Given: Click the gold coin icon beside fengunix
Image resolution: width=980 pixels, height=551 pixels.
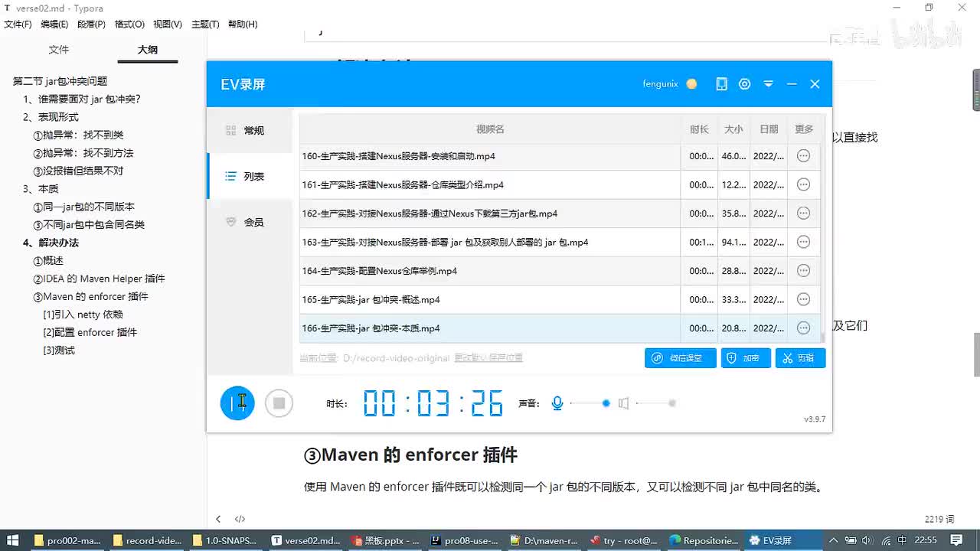Looking at the screenshot, I should (691, 84).
